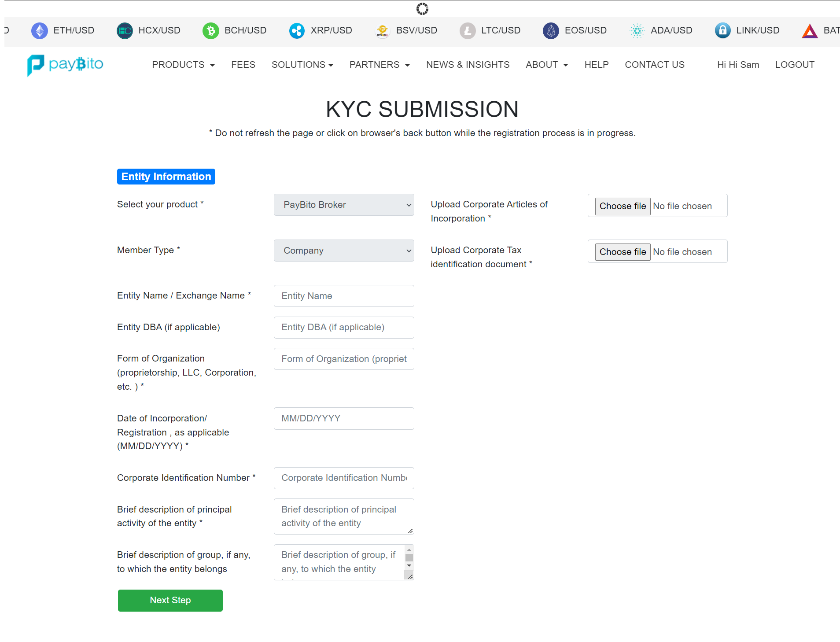
Task: Open the Select your product dropdown
Action: pyautogui.click(x=343, y=205)
